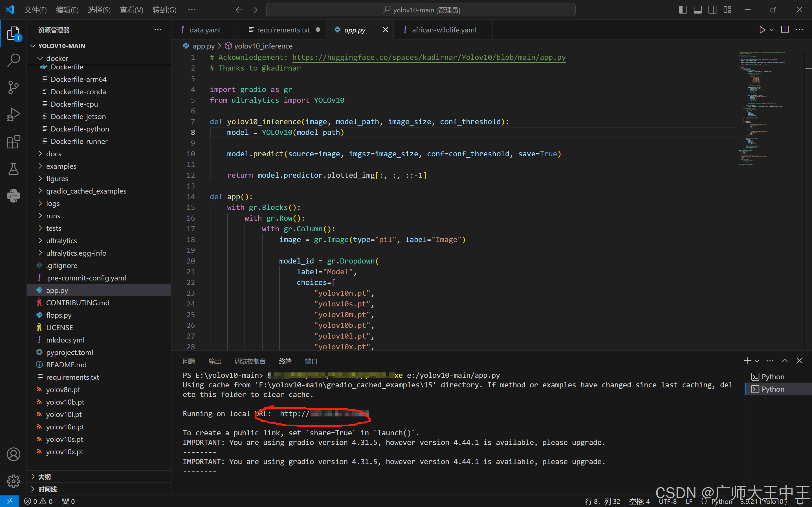812x507 pixels.
Task: Open the Source Control view
Action: click(14, 87)
